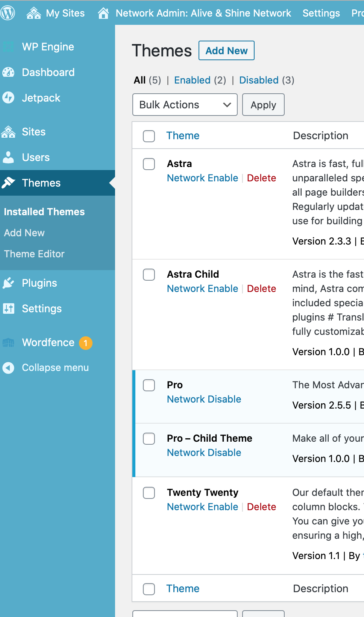Click the Description column header
The width and height of the screenshot is (364, 617).
320,135
